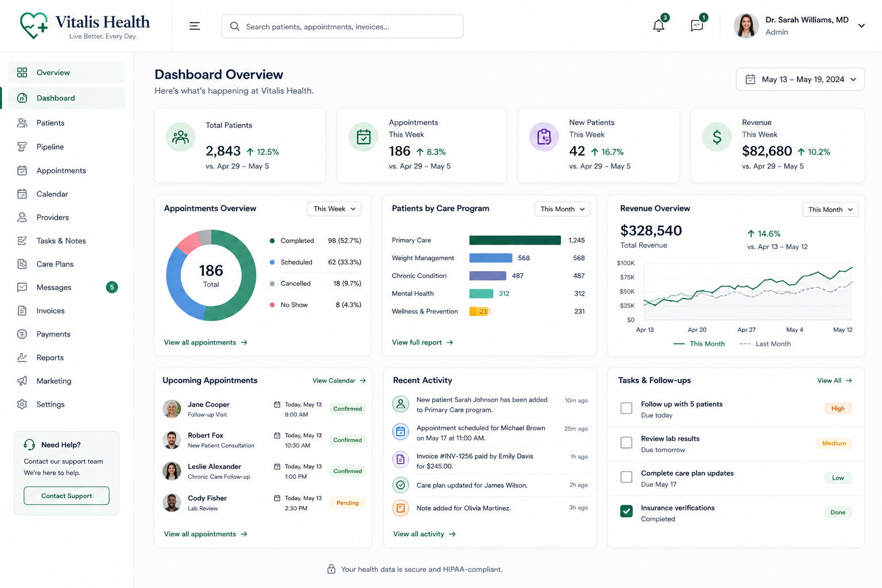Click Dr. Sarah Williams profile photo
The height and width of the screenshot is (588, 882).
tap(746, 26)
